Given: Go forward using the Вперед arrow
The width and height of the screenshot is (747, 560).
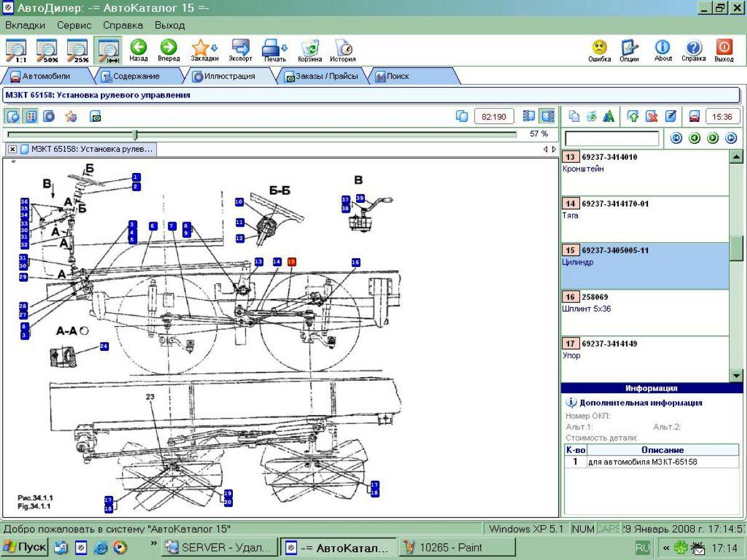Looking at the screenshot, I should point(168,50).
